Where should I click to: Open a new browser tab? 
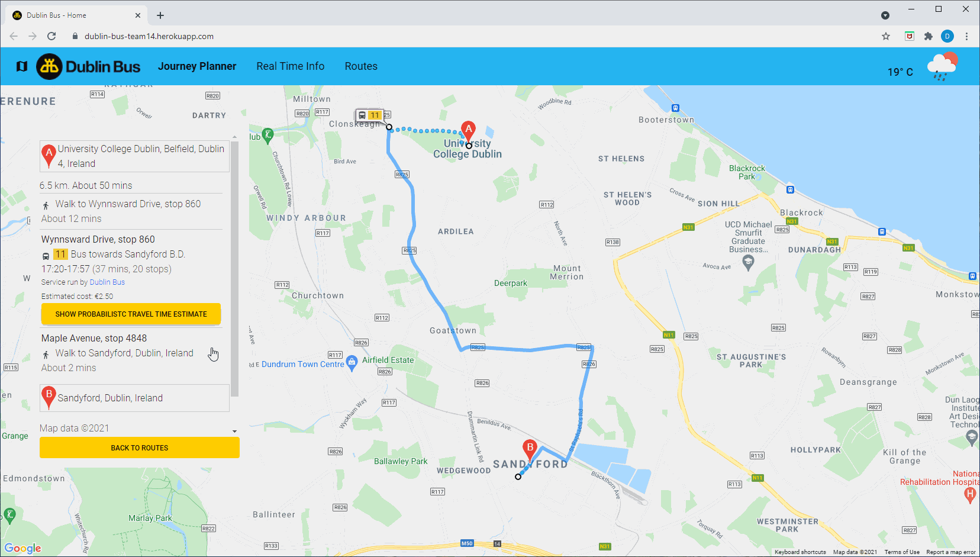click(x=160, y=15)
